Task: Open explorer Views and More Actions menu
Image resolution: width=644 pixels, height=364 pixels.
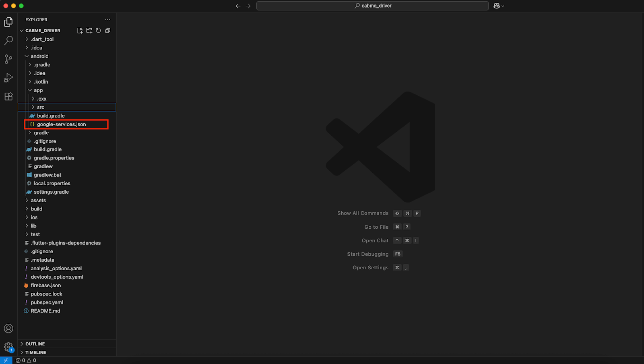Action: 107,20
